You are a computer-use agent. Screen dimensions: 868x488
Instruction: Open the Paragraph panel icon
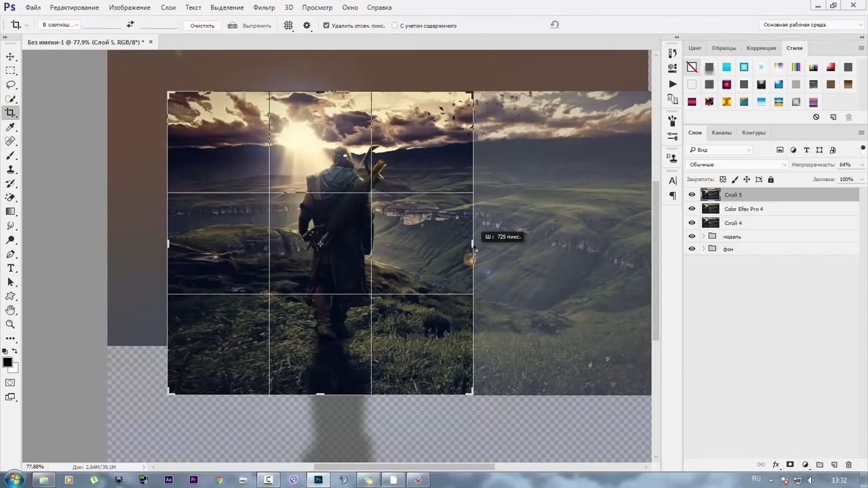pyautogui.click(x=672, y=196)
